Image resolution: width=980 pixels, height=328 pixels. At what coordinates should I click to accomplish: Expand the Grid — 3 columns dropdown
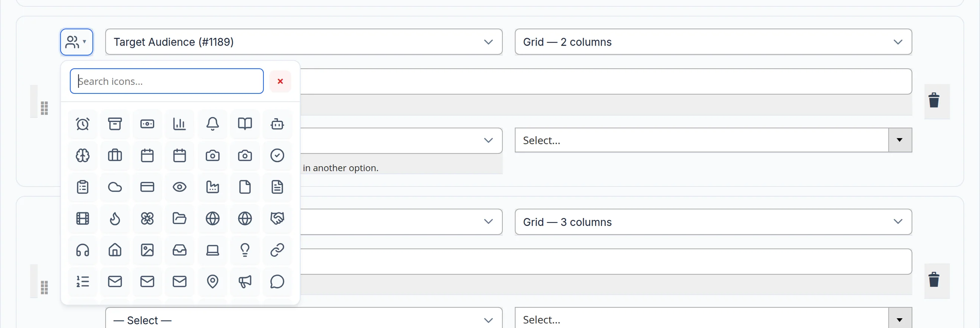click(x=713, y=222)
